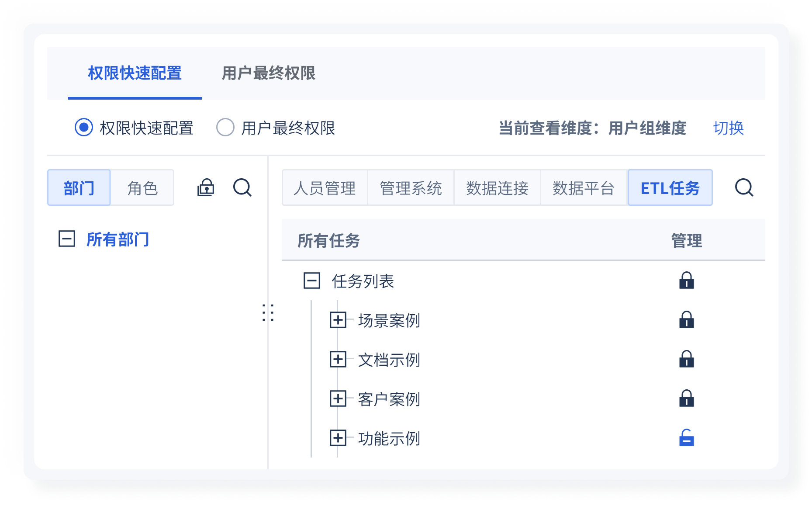Select the 场景案例 tree label
The height and width of the screenshot is (506, 812).
click(x=389, y=320)
